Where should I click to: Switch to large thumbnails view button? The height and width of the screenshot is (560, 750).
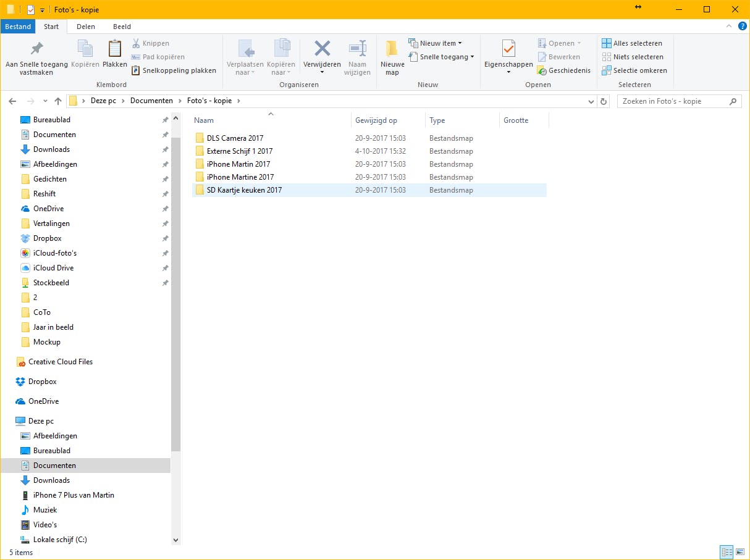click(739, 552)
